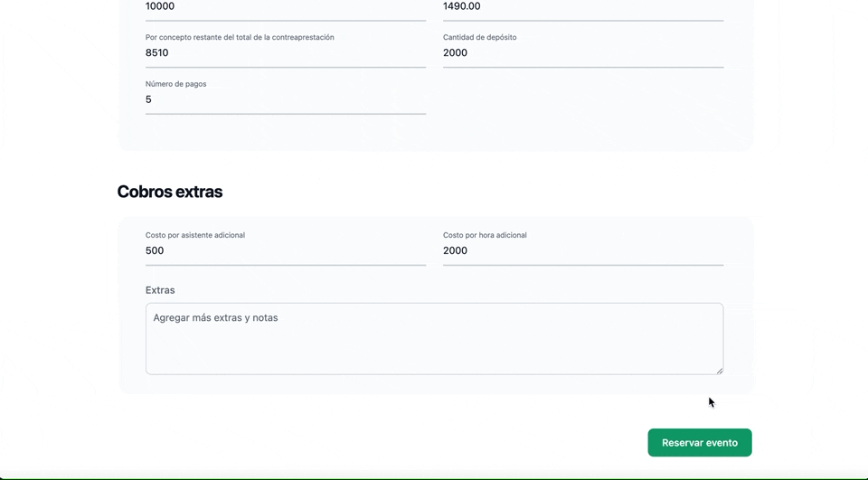Edit the Por concepto restante input showing 8510
Viewport: 868px width, 480px height.
285,53
